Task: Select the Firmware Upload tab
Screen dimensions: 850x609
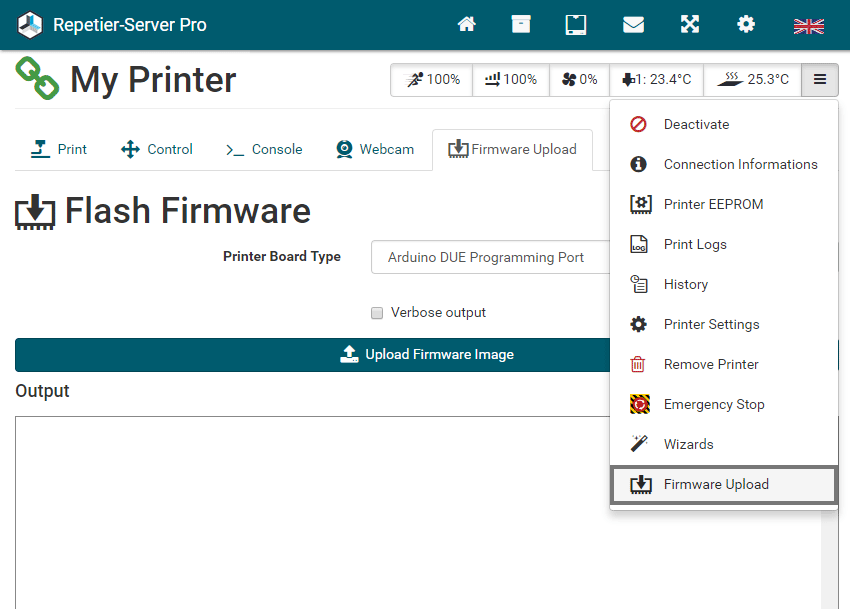Action: pos(512,149)
